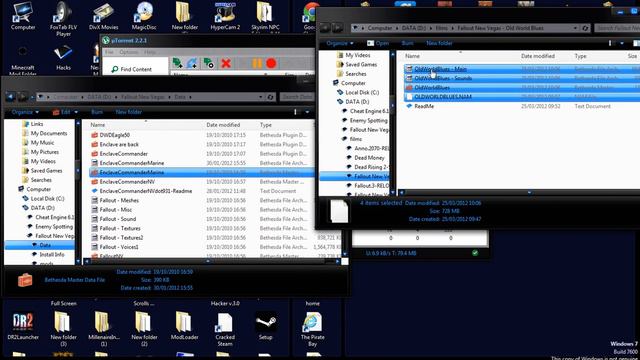Click the red Stop torrent button in uTorrent
The image size is (640, 360).
271,63
